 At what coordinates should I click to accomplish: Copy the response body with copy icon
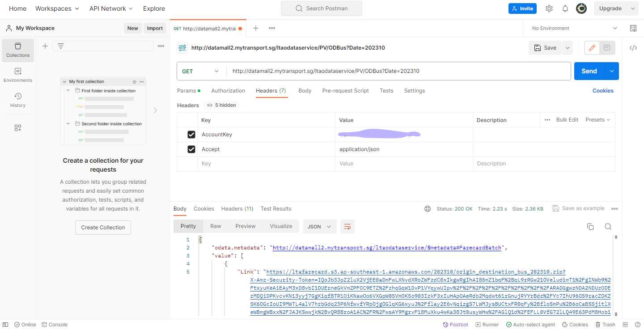click(x=590, y=227)
